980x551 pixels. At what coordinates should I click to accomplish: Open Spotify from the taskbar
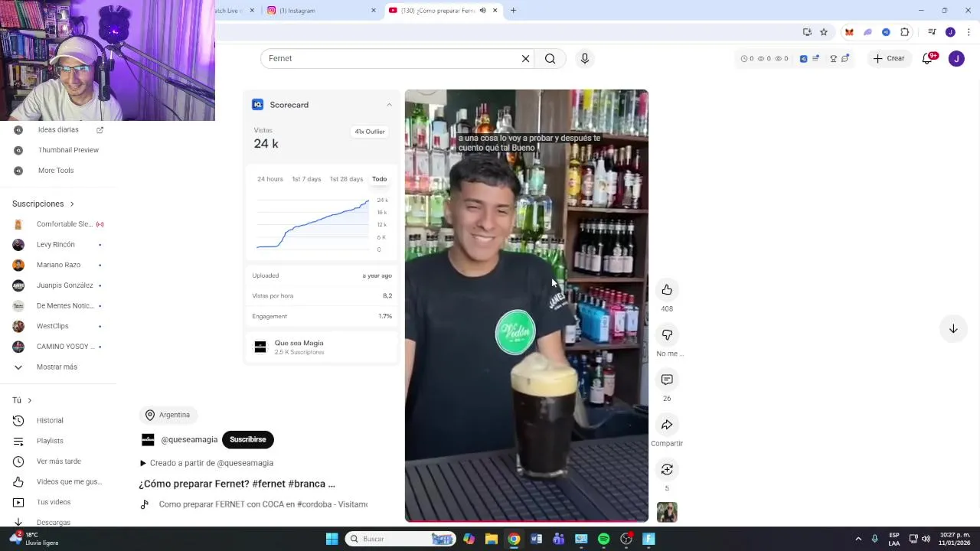pos(603,539)
